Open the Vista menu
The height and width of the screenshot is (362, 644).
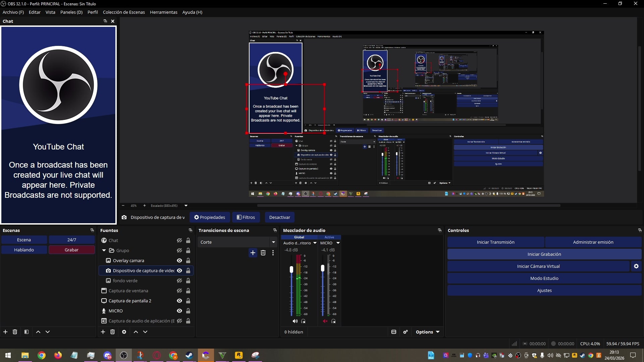point(50,12)
